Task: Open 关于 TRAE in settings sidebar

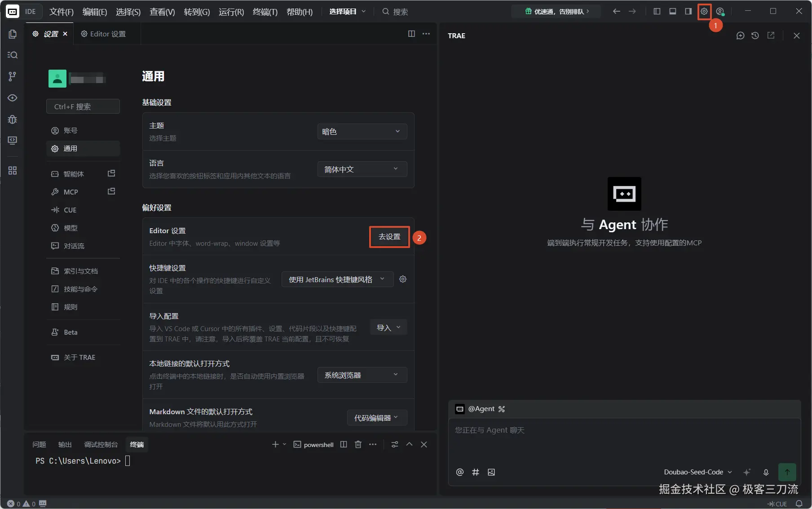Action: click(x=83, y=357)
